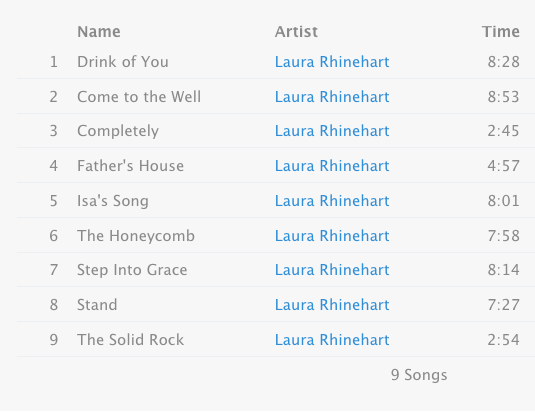Click the 8:53 duration of track 2
Screen dimensions: 535x413
503,97
